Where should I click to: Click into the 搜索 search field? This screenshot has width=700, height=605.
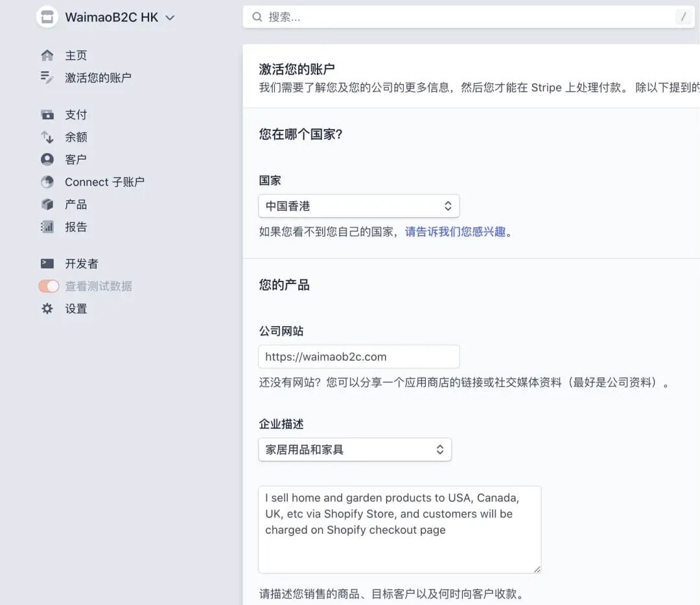[x=469, y=17]
